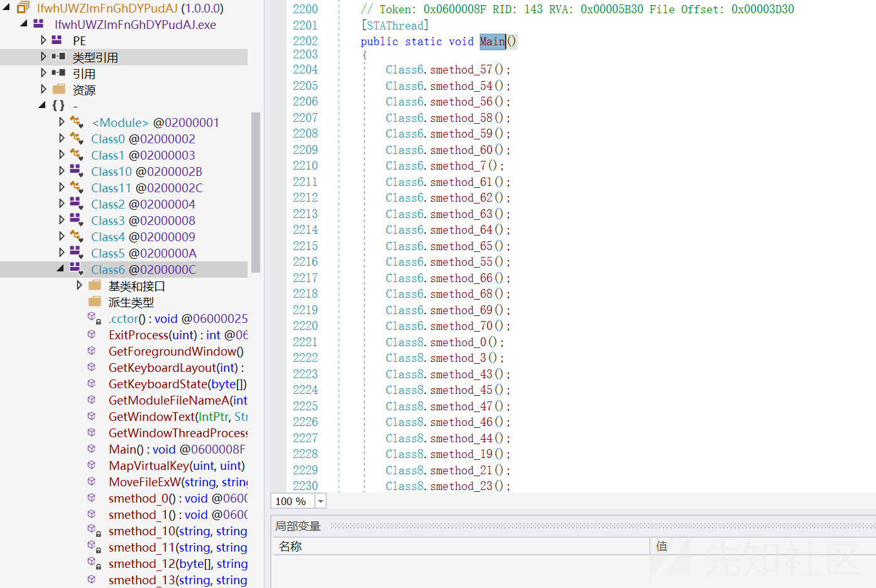876x588 pixels.
Task: Click the Class2 class icon
Action: (77, 204)
